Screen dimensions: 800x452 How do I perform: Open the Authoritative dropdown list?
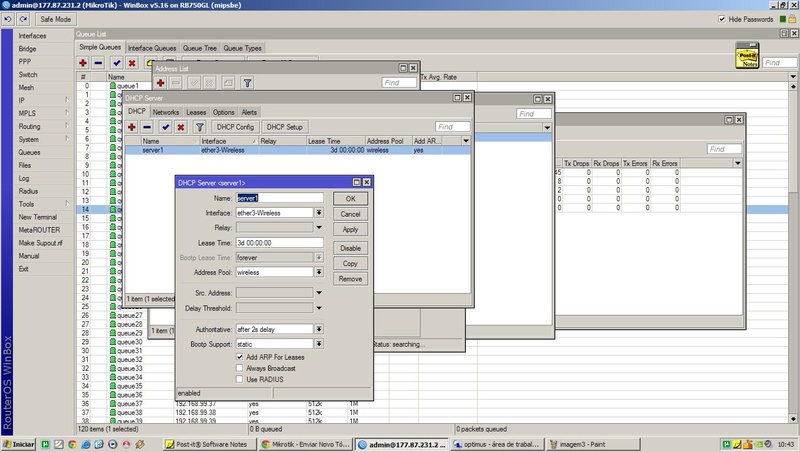[319, 329]
